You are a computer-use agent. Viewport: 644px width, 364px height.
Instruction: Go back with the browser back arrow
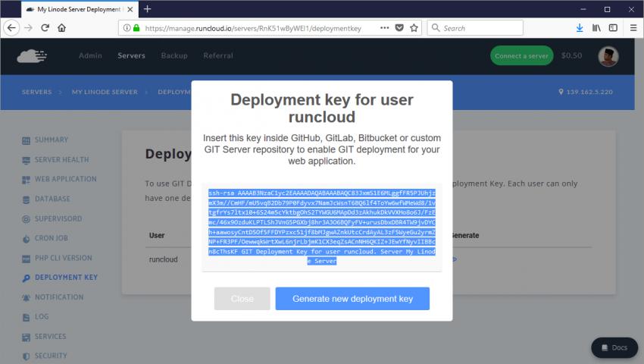point(11,28)
